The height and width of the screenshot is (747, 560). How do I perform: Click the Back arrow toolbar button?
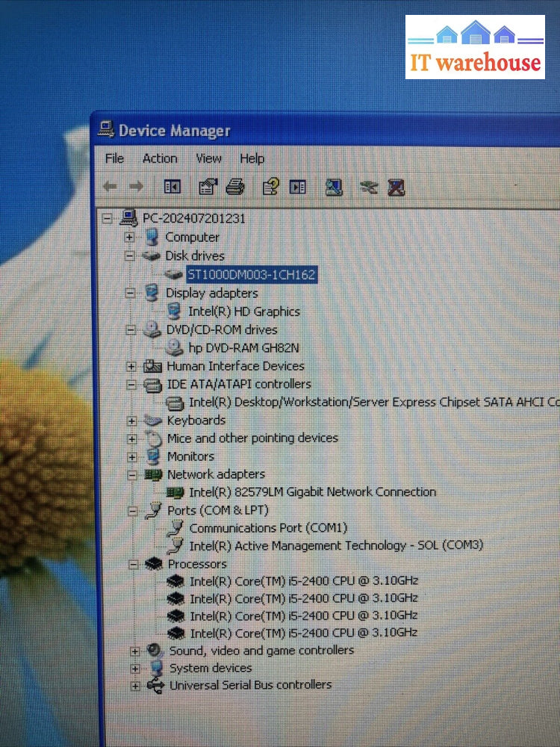[110, 187]
